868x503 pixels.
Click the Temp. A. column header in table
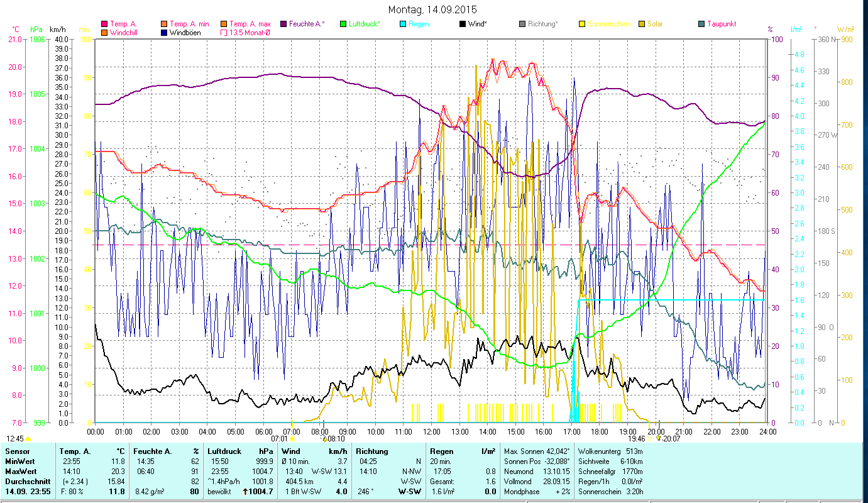tap(75, 451)
